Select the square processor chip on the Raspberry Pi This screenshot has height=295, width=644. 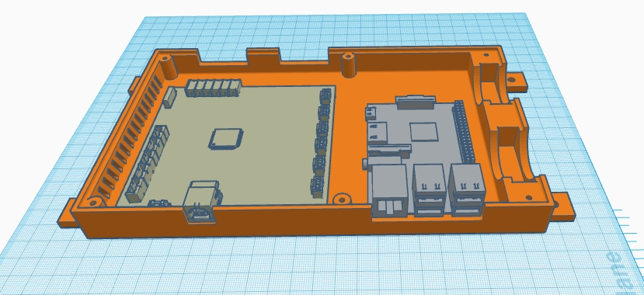click(x=424, y=132)
